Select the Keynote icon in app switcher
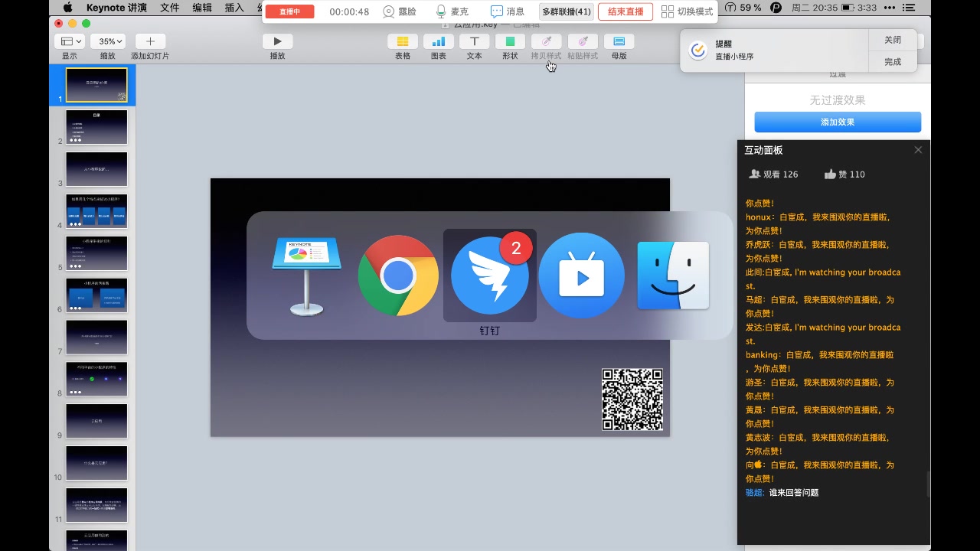 click(x=307, y=276)
